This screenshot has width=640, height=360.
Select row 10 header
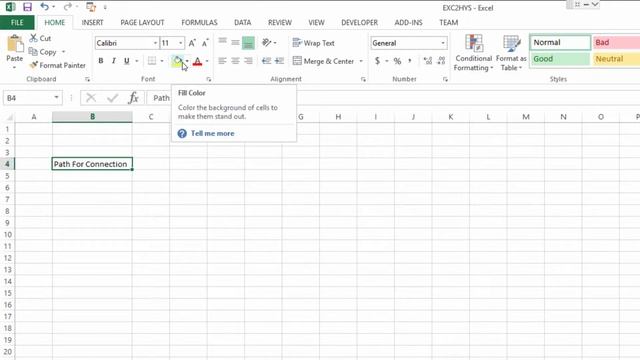click(7, 235)
